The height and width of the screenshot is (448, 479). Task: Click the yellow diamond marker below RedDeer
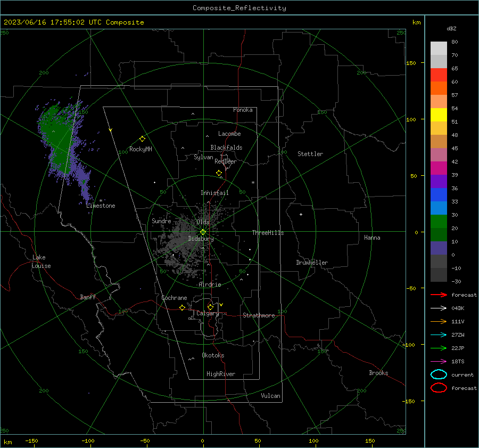tap(219, 173)
